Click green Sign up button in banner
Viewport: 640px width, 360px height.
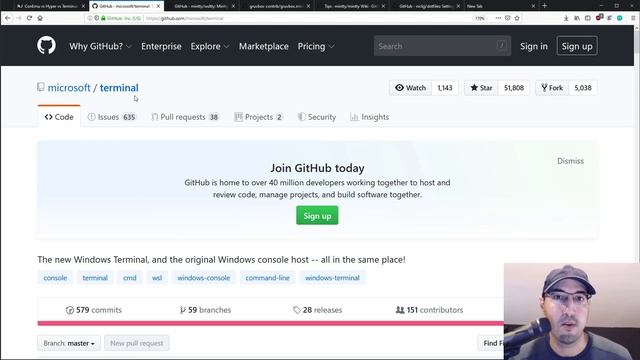(317, 216)
